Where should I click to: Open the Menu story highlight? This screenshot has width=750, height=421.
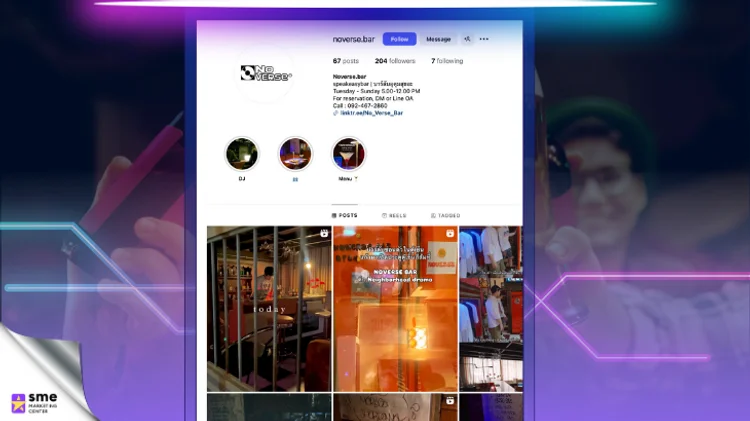(349, 154)
